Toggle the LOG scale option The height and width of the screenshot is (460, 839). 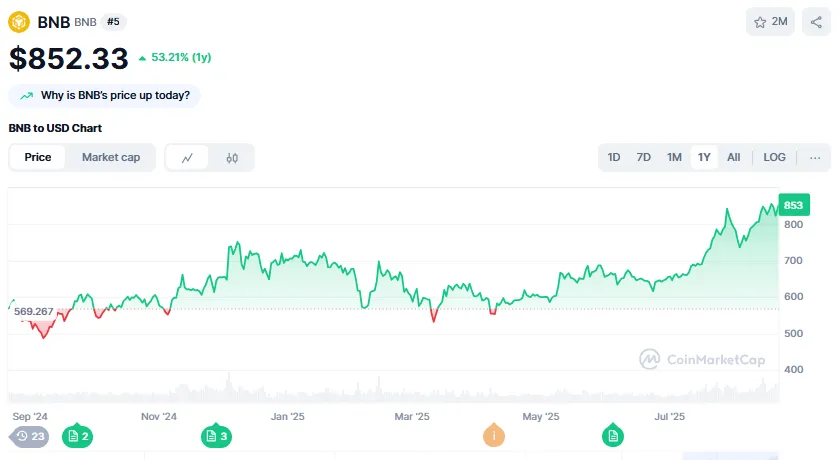[774, 157]
